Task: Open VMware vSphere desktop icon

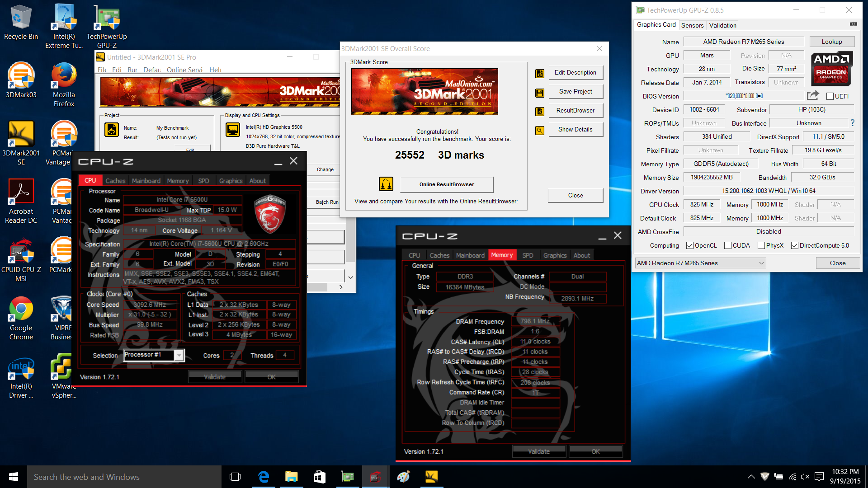Action: click(x=64, y=376)
